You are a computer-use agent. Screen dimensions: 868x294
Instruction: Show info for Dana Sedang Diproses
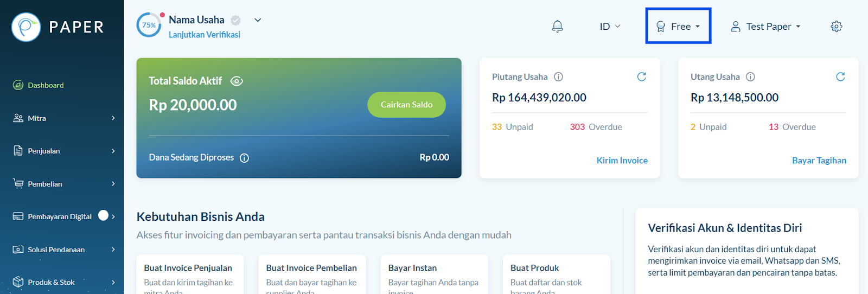pos(245,158)
